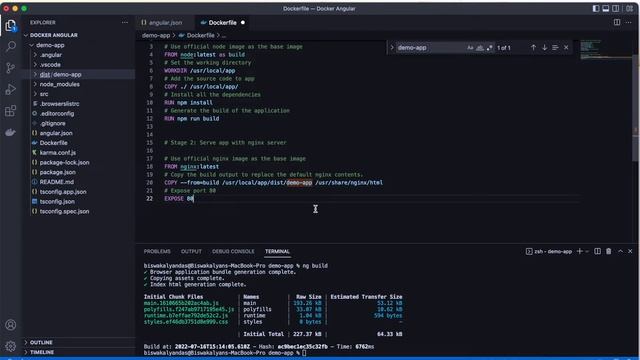Toggle find in selection
Image resolution: width=640 pixels, height=360 pixels.
(555, 48)
